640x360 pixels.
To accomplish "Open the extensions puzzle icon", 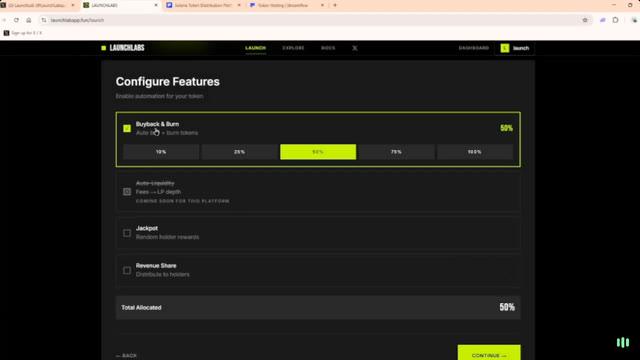I will [616, 20].
